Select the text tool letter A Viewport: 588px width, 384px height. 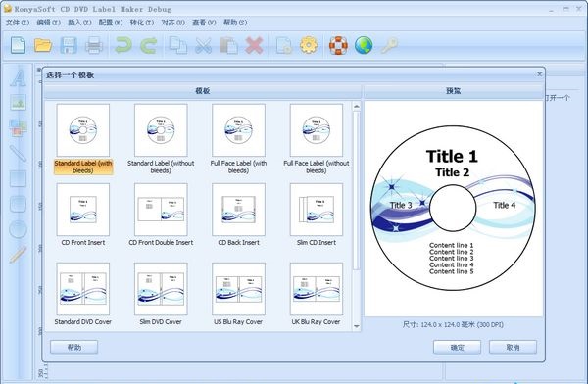(x=18, y=78)
